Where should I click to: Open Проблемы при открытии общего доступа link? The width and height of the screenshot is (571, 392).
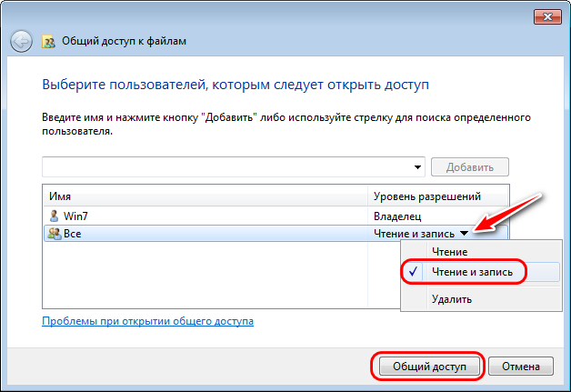point(148,321)
